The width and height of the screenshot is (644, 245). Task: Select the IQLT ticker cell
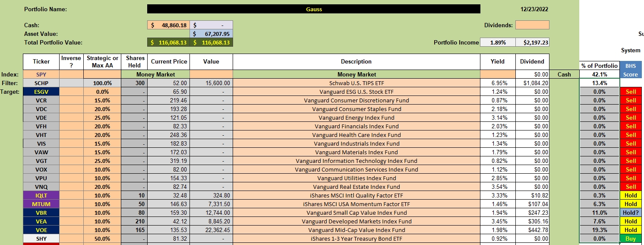pyautogui.click(x=41, y=195)
